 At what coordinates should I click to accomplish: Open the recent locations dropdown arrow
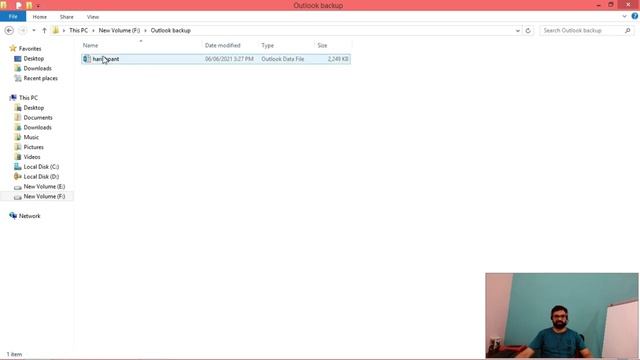[x=34, y=31]
